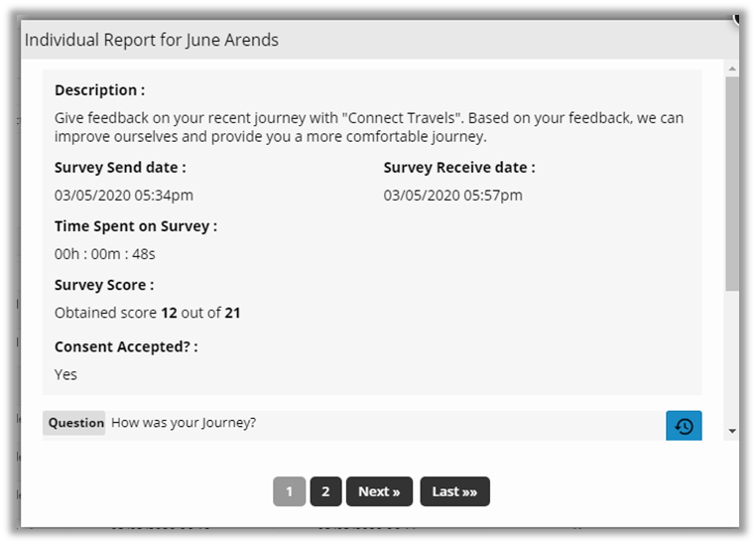Screen dimensions: 756x544
Task: Click the Next » pagination button
Action: click(x=379, y=491)
